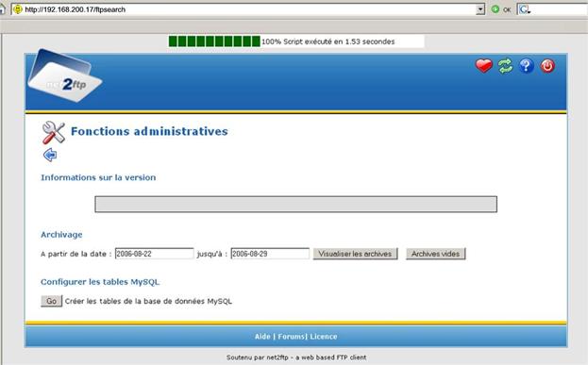
Task: Click the green refresh arrows icon
Action: click(x=505, y=66)
